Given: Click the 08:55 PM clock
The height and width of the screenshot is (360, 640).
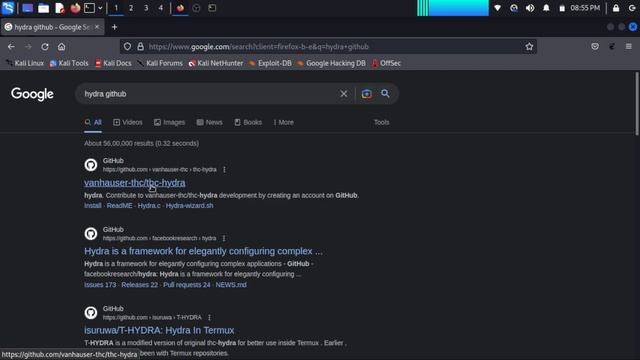Looking at the screenshot, I should tap(585, 8).
